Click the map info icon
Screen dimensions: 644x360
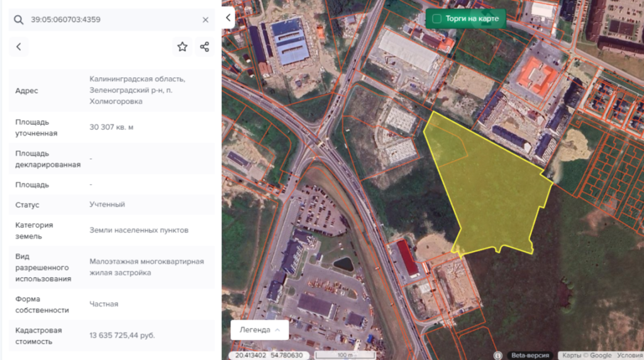pyautogui.click(x=498, y=355)
